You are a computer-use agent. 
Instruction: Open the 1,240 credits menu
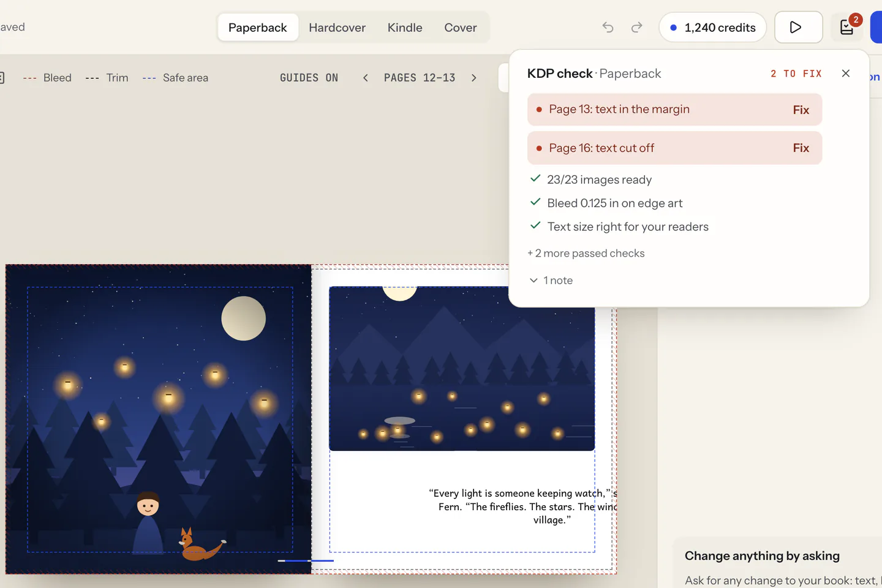click(x=713, y=28)
